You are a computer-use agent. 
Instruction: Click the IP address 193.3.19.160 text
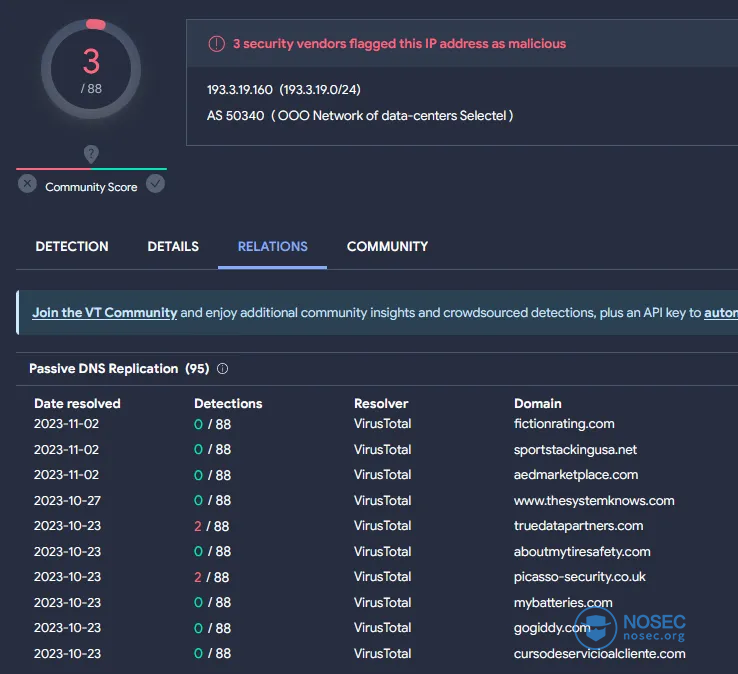pyautogui.click(x=240, y=89)
